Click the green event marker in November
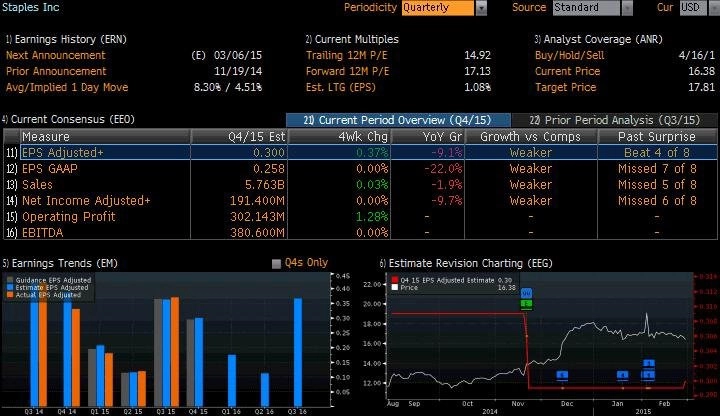The width and height of the screenshot is (720, 416). click(x=526, y=304)
